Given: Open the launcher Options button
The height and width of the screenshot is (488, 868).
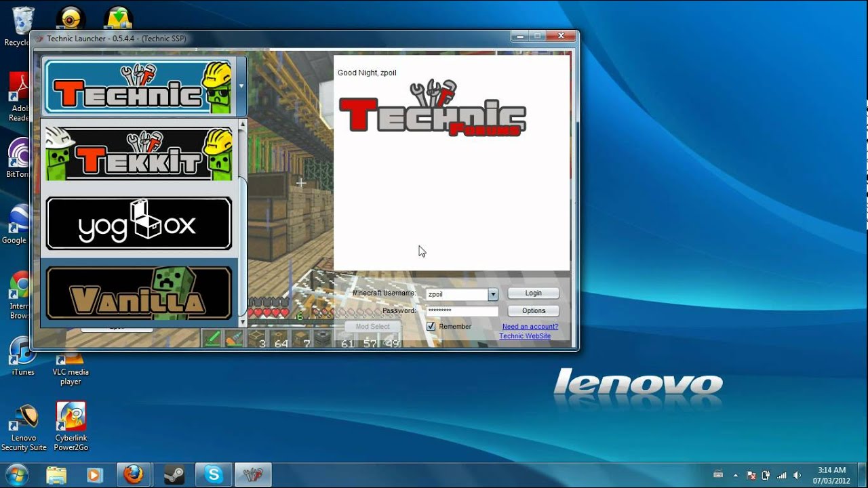Looking at the screenshot, I should [534, 311].
